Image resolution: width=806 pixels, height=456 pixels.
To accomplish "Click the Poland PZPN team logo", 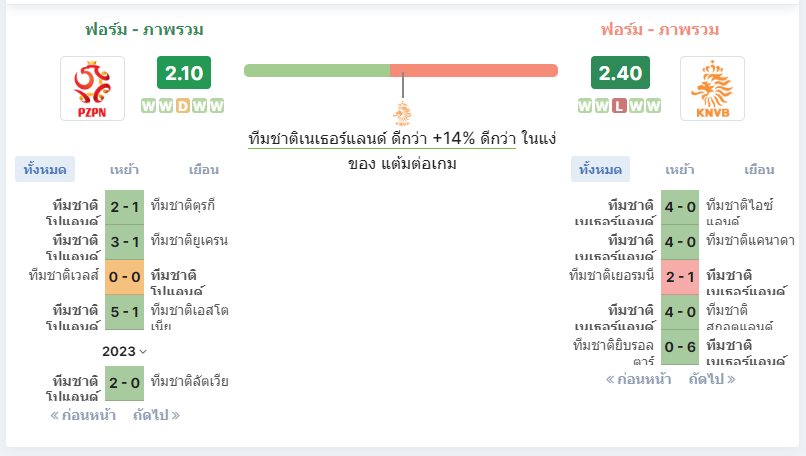I will tap(93, 88).
